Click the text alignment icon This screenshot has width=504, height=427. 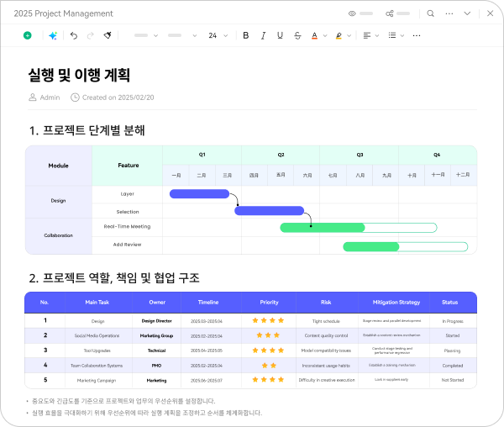[x=367, y=35]
